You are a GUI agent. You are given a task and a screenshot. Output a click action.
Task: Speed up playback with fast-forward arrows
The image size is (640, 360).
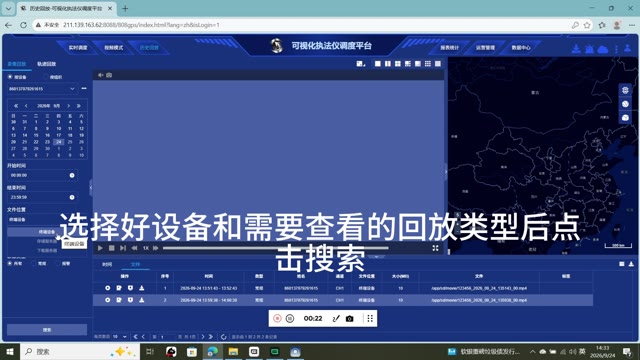(x=156, y=248)
